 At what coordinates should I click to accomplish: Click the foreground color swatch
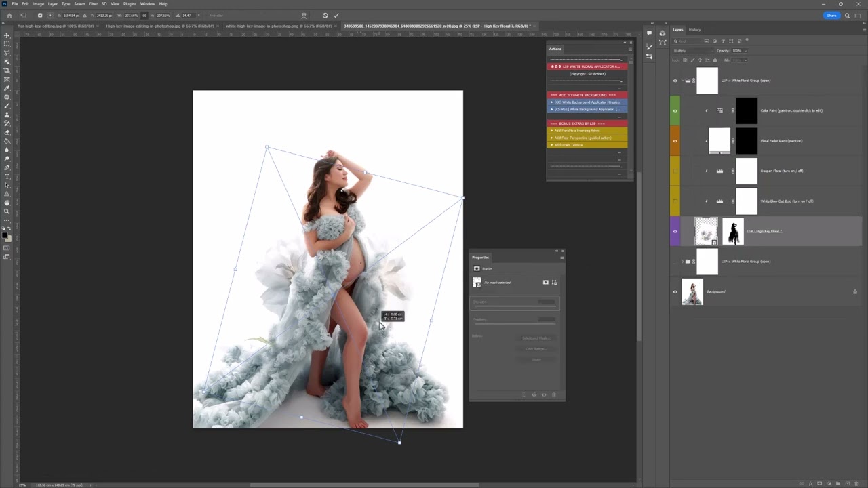[x=5, y=236]
